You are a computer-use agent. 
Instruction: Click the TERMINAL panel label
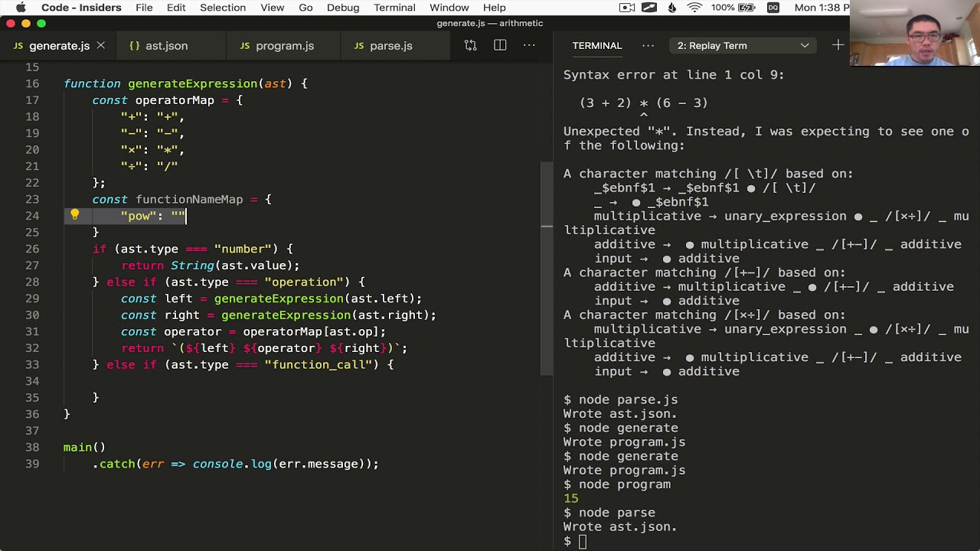[x=597, y=46]
